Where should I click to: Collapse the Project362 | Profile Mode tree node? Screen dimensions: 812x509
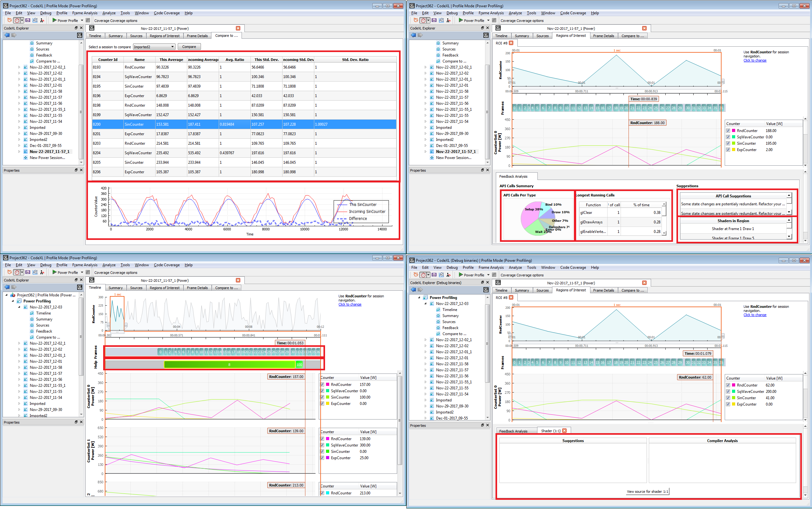[7, 295]
